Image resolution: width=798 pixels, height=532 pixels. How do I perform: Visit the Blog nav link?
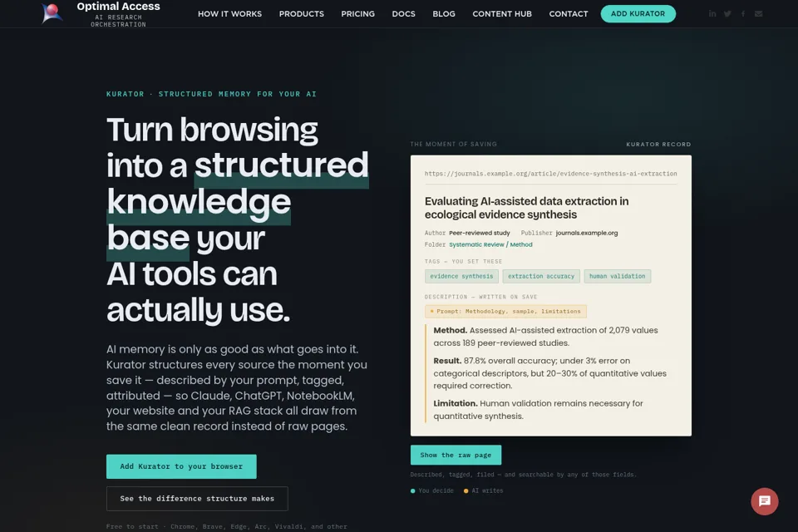tap(444, 14)
